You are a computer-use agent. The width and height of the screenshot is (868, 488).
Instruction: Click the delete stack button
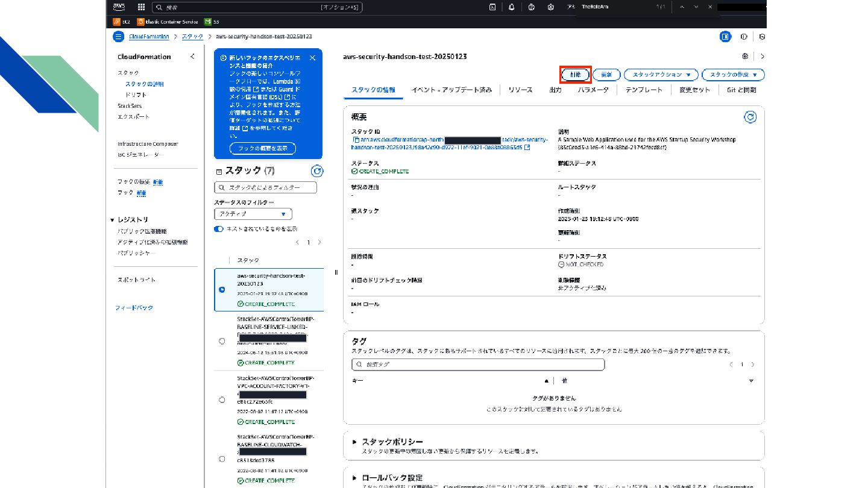(x=575, y=75)
